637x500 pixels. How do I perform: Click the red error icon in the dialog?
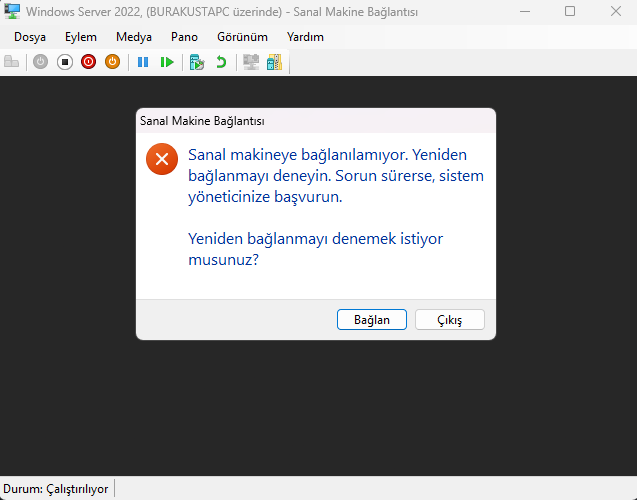pos(162,159)
